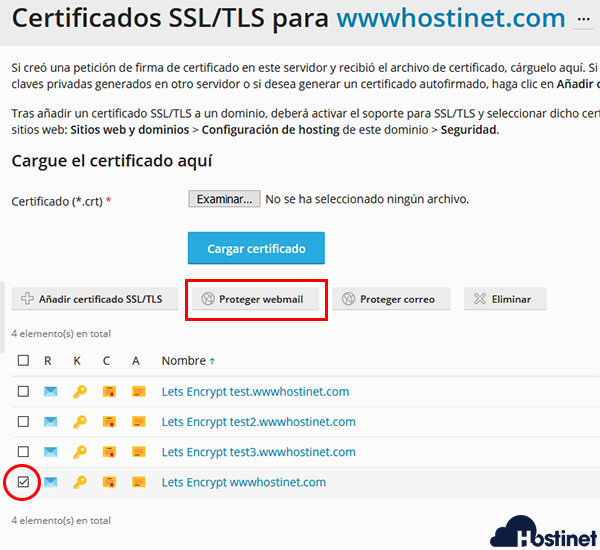
Task: Click CA icon in Lets Encrypt wwwhostinet.com row
Action: point(139,482)
